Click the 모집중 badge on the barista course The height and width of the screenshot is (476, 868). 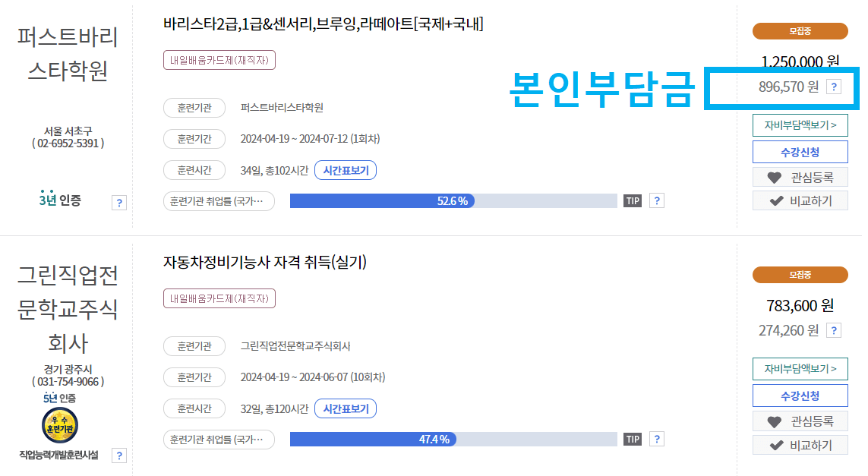[x=800, y=31]
